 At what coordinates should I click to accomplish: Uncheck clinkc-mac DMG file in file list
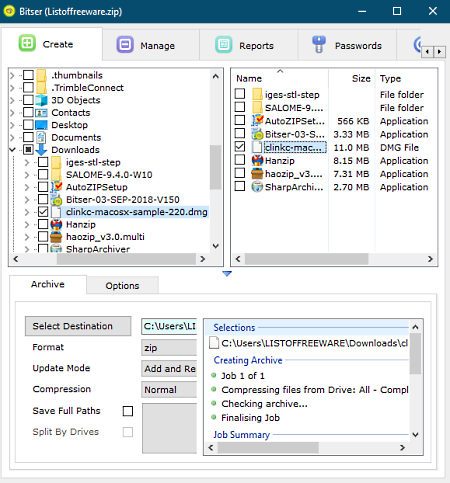[240, 147]
